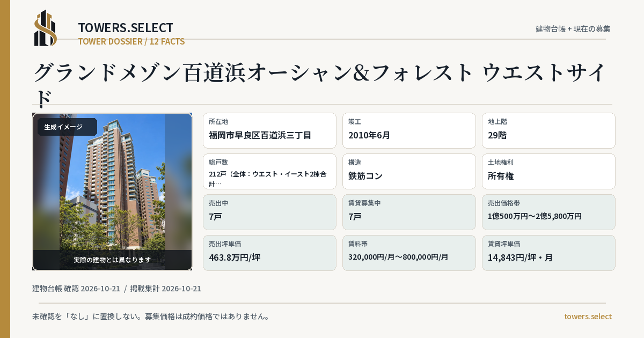The width and height of the screenshot is (644, 338).
Task: Click the TOWERS.SELECT tower logo icon
Action: coord(46,28)
